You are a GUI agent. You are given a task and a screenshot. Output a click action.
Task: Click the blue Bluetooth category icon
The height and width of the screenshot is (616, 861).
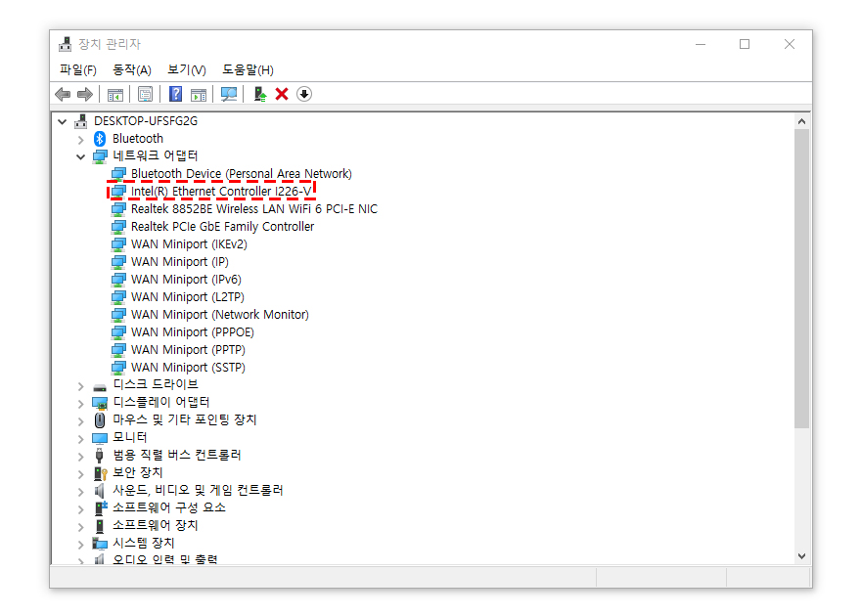[100, 139]
